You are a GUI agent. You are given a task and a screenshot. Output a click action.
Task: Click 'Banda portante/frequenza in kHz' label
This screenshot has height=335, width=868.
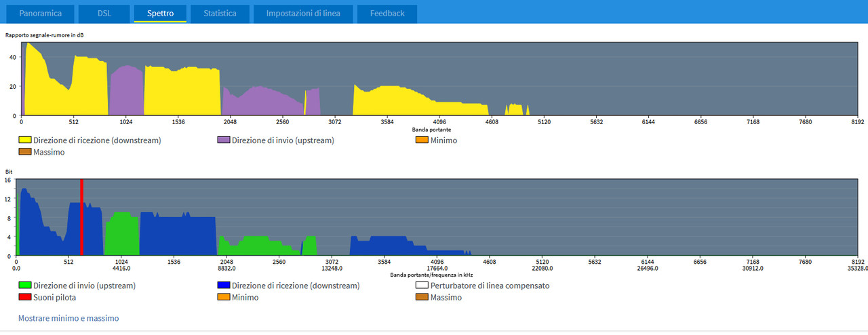(x=431, y=275)
